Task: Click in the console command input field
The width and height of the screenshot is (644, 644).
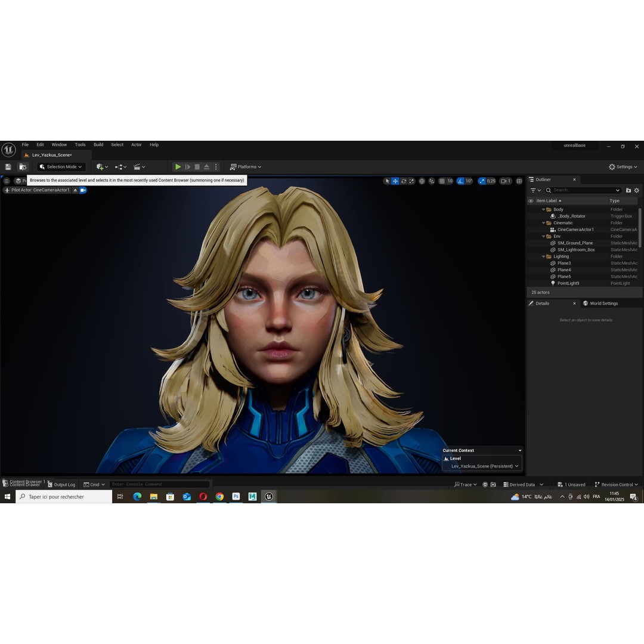Action: pos(159,484)
